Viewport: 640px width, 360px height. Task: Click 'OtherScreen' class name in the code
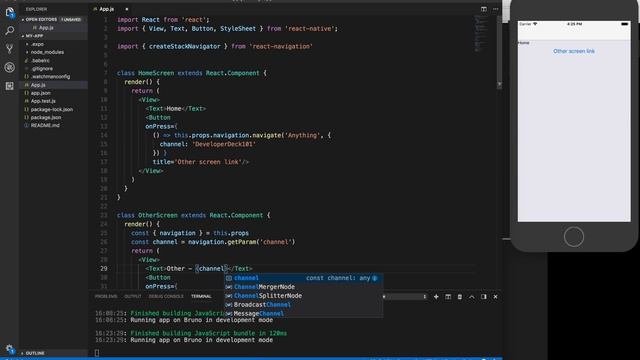click(x=157, y=215)
